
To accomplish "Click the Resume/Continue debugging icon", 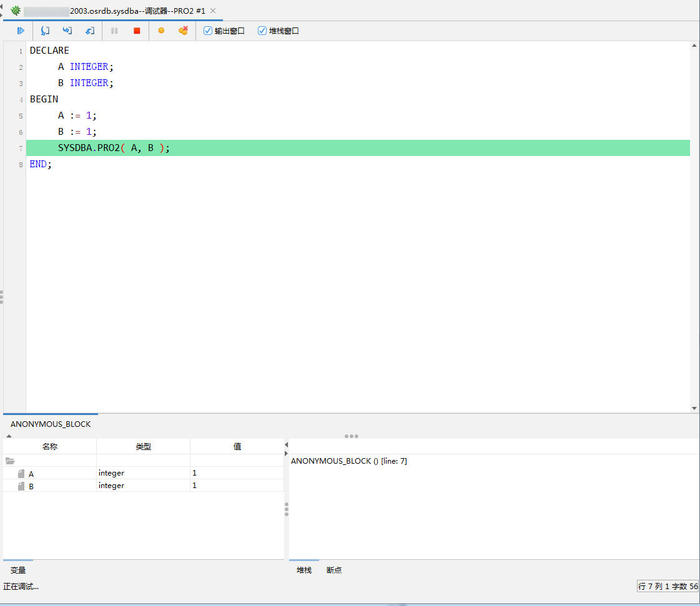I will tap(21, 31).
